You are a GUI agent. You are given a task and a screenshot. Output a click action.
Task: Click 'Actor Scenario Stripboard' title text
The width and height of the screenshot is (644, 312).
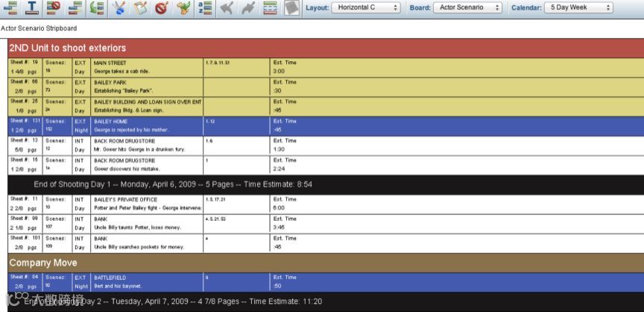point(39,28)
